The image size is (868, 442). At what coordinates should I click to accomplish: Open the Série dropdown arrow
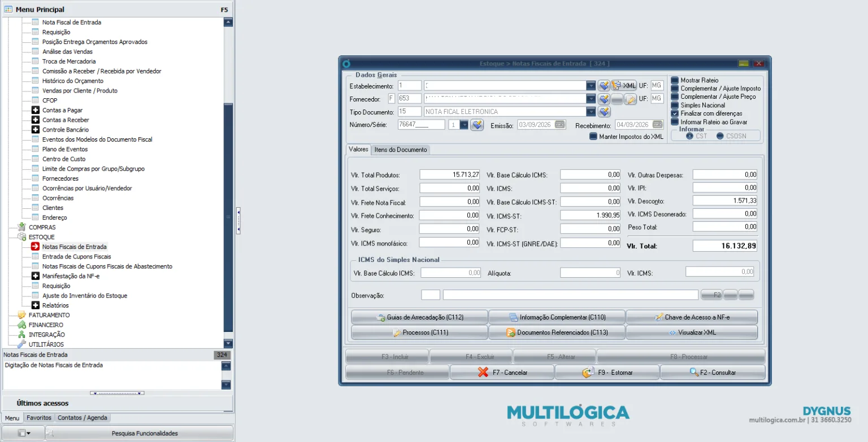[x=464, y=125]
